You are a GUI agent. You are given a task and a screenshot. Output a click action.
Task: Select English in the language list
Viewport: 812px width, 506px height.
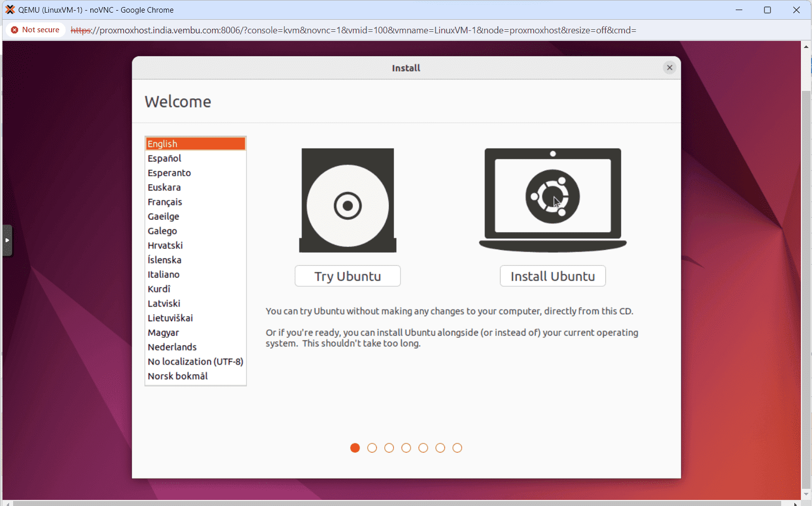coord(195,144)
